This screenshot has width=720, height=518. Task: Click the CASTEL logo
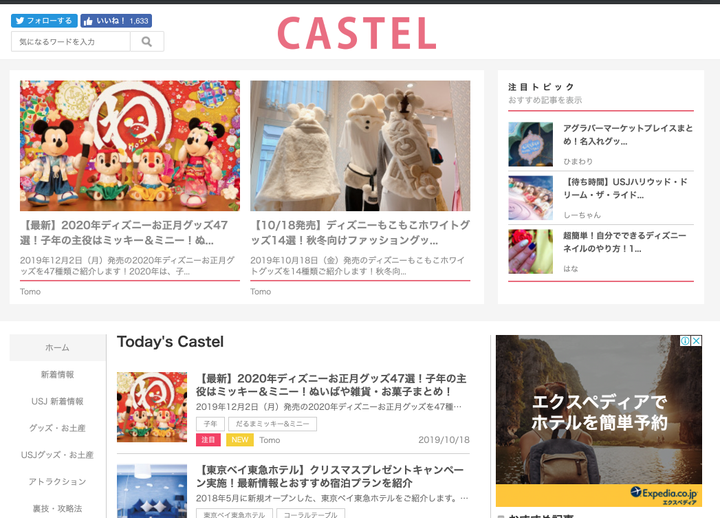[357, 33]
